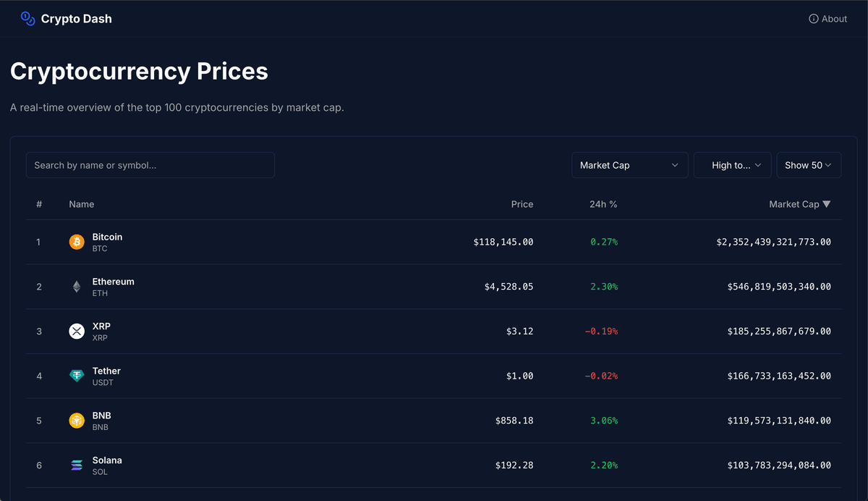Click the search by name field

click(150, 165)
